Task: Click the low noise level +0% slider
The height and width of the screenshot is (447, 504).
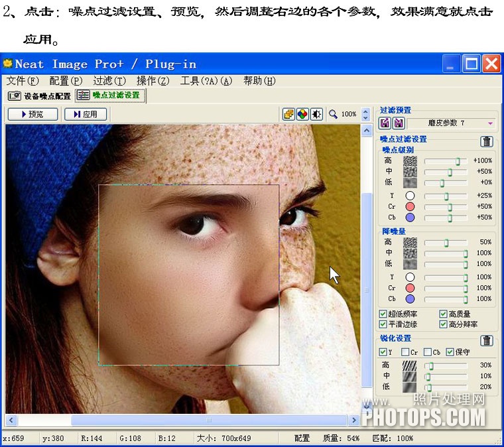Action: pos(446,183)
